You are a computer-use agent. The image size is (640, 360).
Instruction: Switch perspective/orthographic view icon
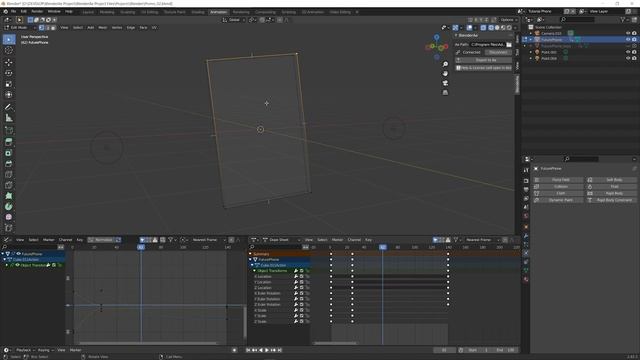pyautogui.click(x=445, y=93)
